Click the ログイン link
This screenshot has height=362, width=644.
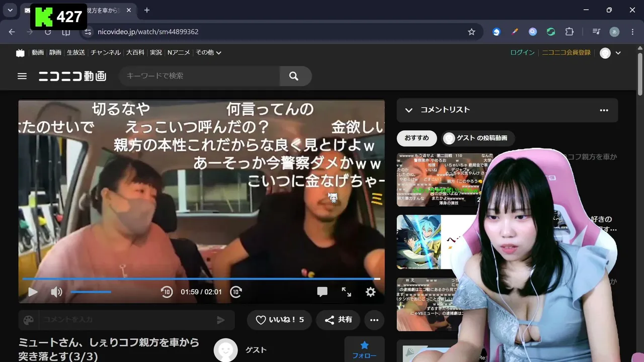pyautogui.click(x=522, y=52)
